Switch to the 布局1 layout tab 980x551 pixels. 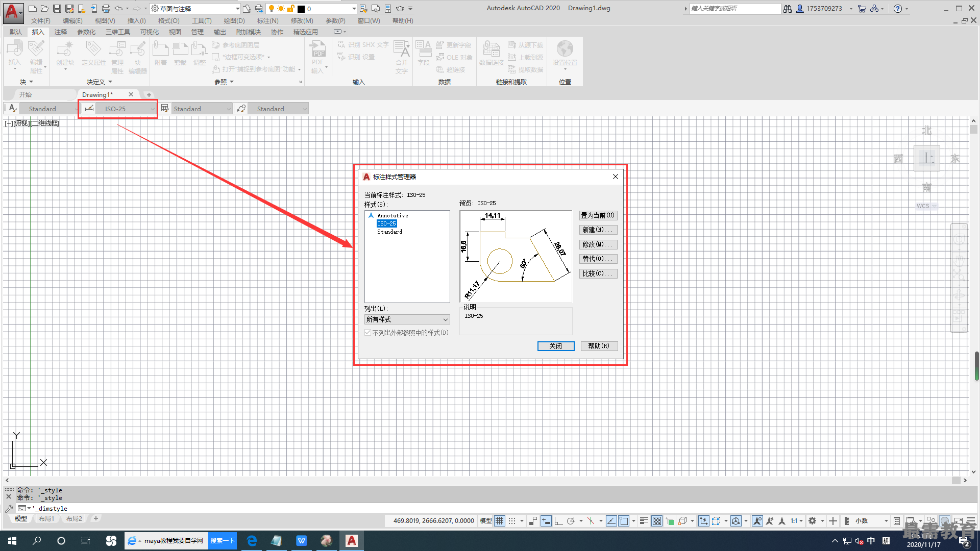coord(46,519)
